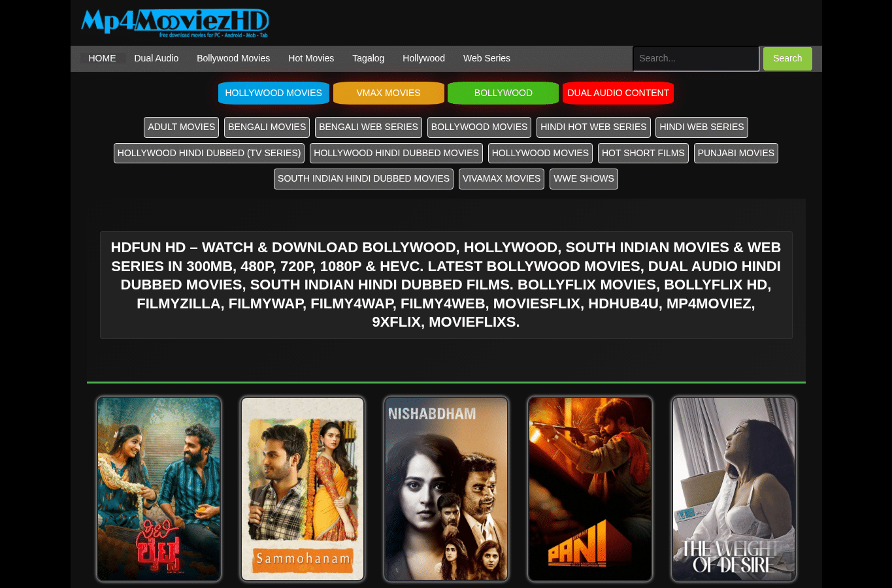This screenshot has width=892, height=588.
Task: Open VIVAMAX MOVIES category tag
Action: [501, 179]
